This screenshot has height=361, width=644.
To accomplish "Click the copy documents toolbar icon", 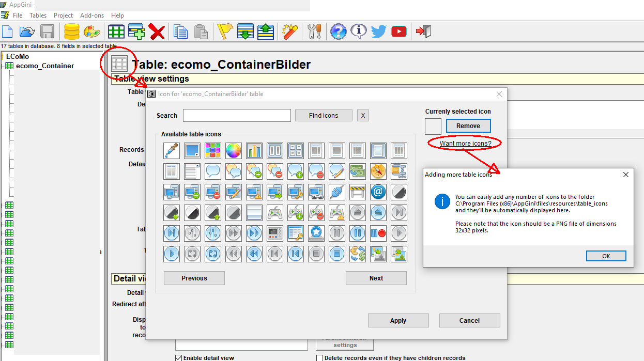I will click(180, 32).
